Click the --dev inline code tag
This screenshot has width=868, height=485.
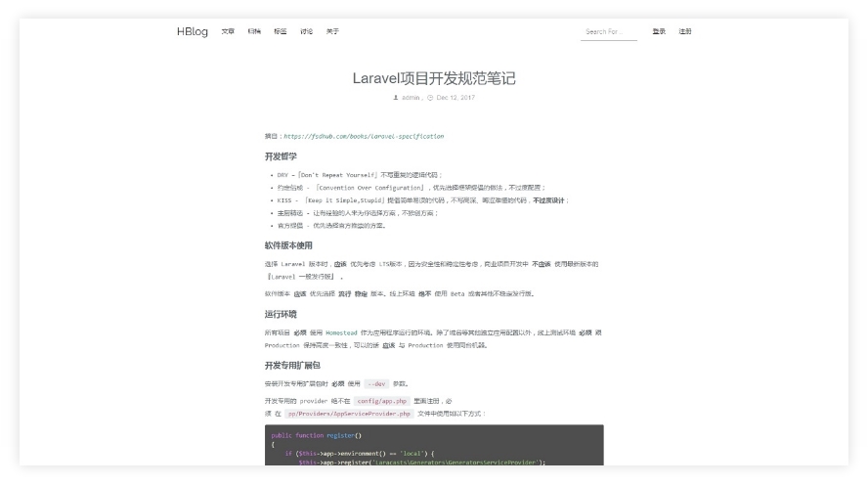tap(376, 383)
